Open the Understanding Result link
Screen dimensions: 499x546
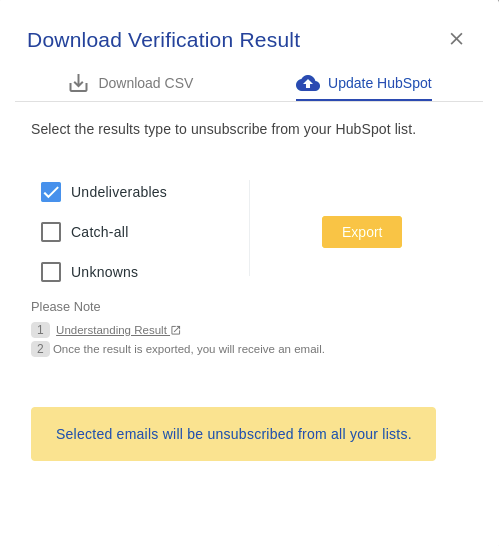click(112, 330)
